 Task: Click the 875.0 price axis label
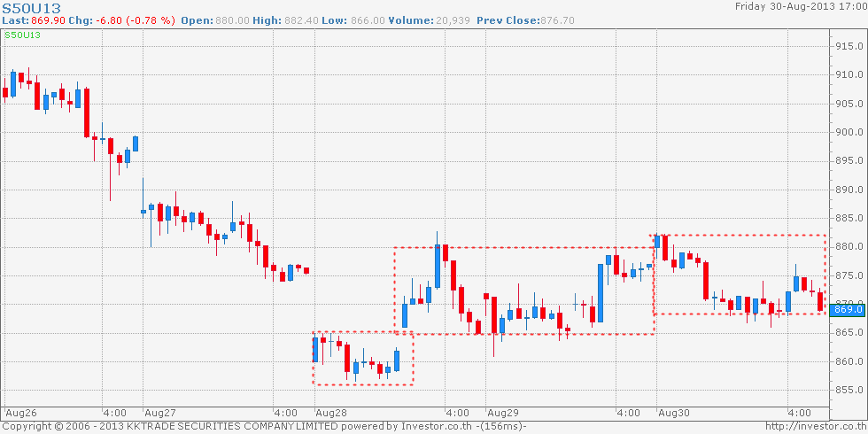pos(849,275)
